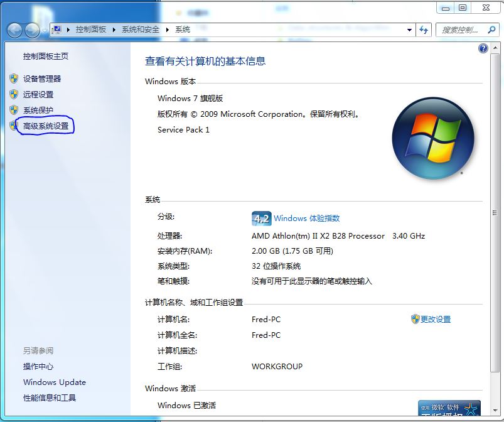Click the computer icon in address bar
The height and width of the screenshot is (422, 504).
pyautogui.click(x=57, y=30)
